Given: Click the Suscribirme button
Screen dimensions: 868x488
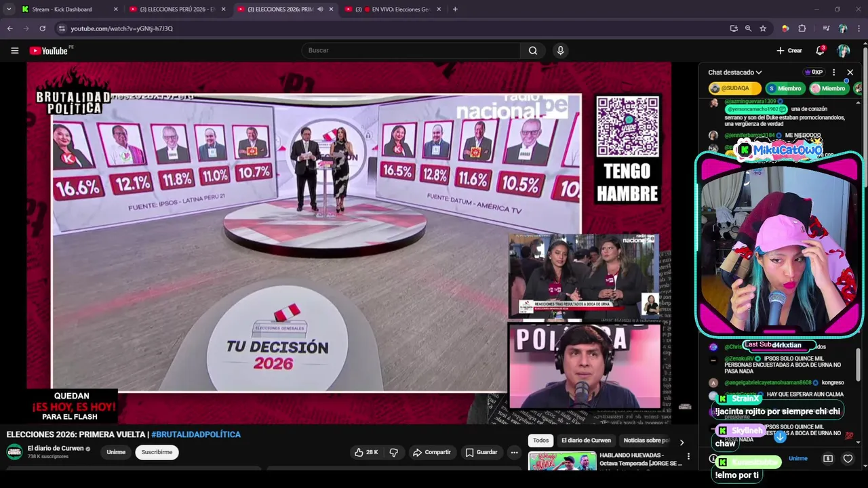Looking at the screenshot, I should coord(157,452).
